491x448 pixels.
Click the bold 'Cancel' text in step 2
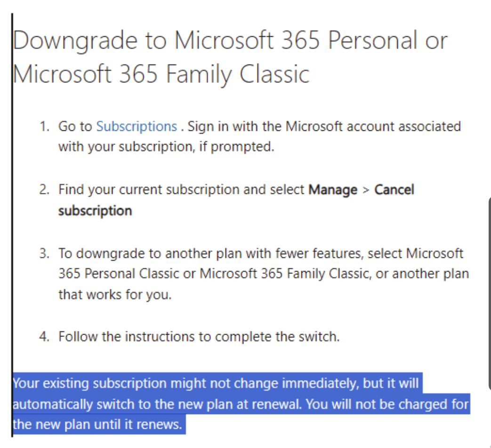point(394,190)
